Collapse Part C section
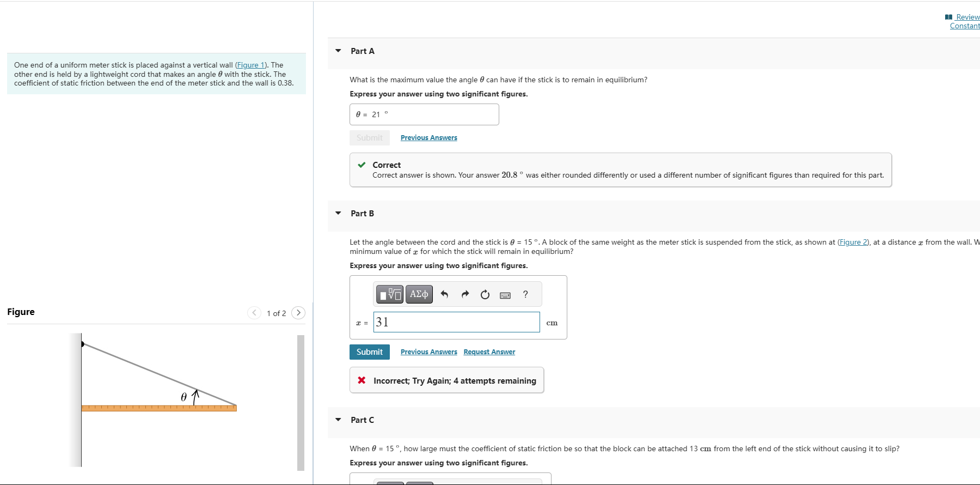The height and width of the screenshot is (485, 980). tap(338, 420)
